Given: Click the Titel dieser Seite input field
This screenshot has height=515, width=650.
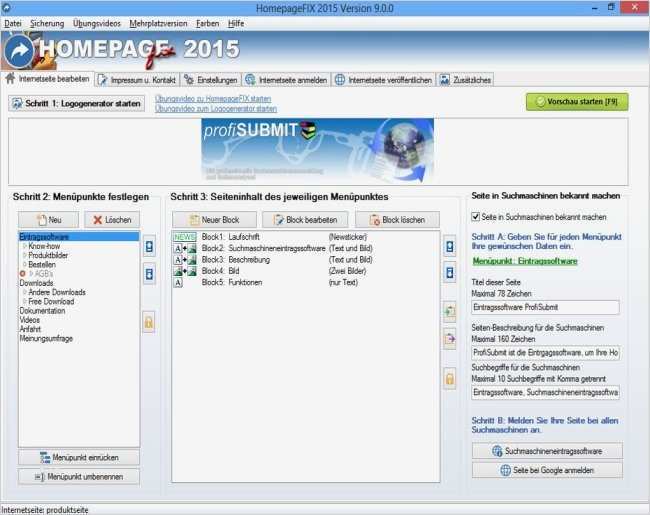Looking at the screenshot, I should 546,307.
